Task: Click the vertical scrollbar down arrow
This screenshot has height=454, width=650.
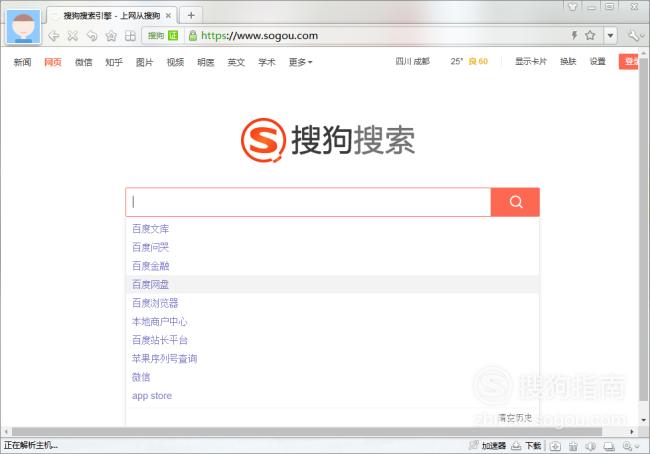Action: click(x=643, y=420)
